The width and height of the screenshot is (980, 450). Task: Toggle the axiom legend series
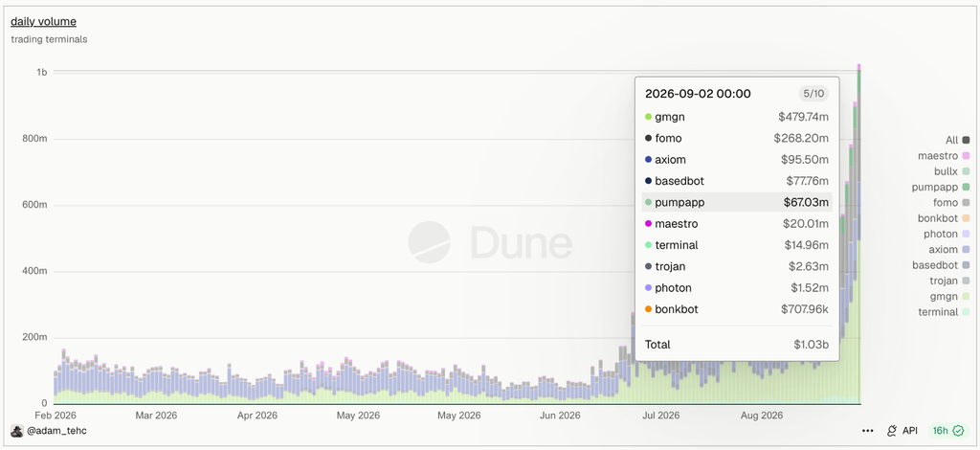coord(949,249)
